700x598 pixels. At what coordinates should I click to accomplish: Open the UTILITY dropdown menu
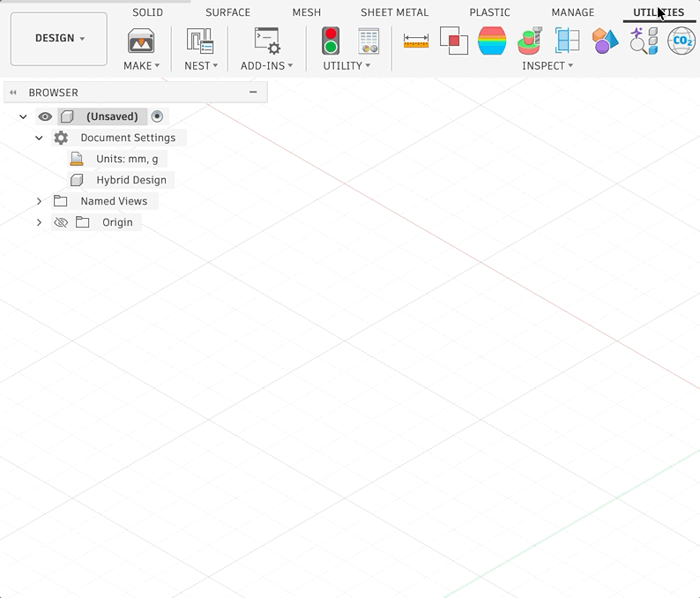pos(346,65)
